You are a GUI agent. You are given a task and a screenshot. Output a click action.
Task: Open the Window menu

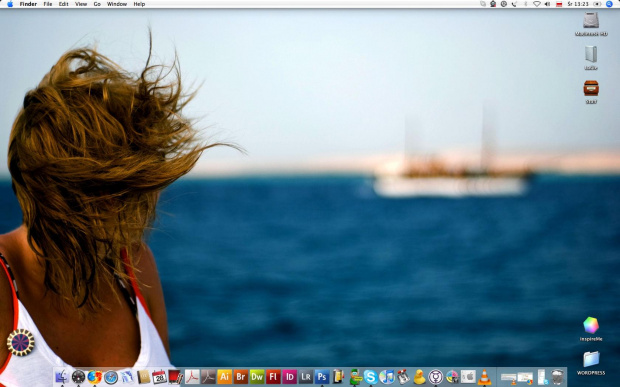117,4
